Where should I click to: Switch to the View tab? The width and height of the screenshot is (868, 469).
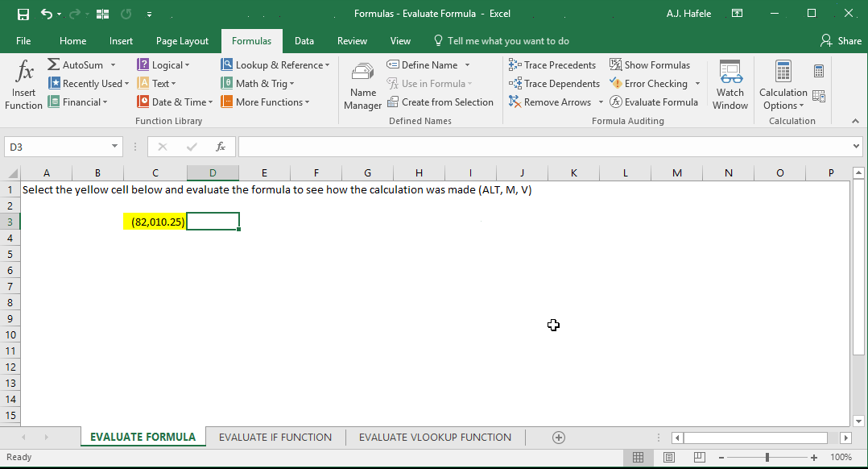400,41
